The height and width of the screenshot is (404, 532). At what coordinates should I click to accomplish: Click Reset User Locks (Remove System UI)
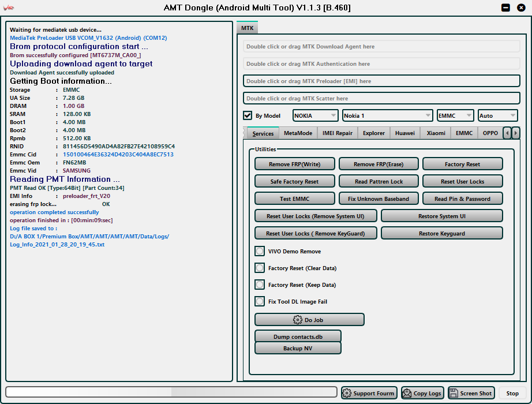[x=316, y=216]
